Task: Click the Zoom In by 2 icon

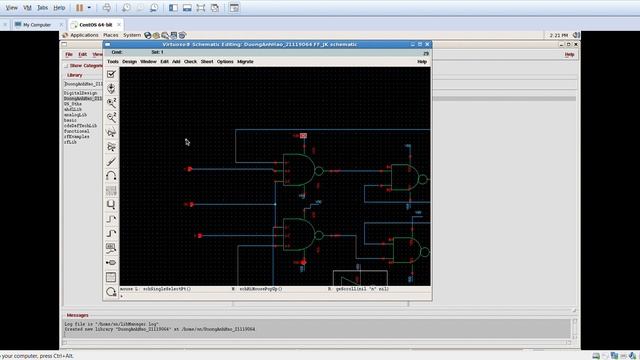Action: point(111,103)
